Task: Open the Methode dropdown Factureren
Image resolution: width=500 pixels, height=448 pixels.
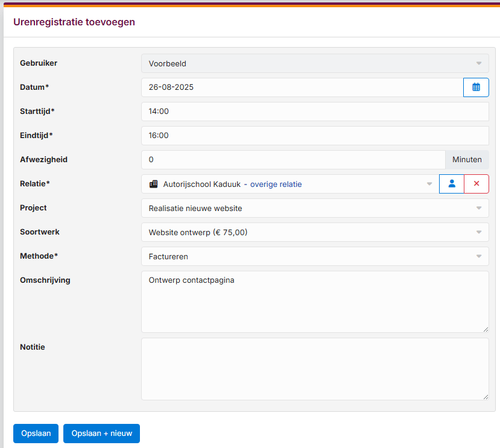Action: click(315, 256)
